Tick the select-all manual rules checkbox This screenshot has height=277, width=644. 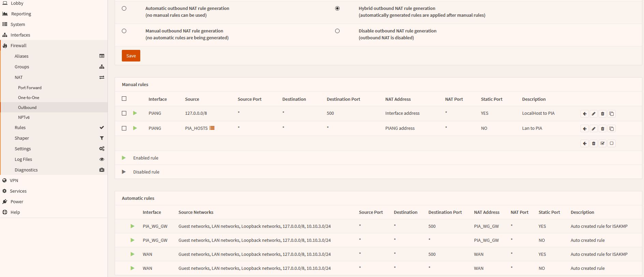click(124, 99)
